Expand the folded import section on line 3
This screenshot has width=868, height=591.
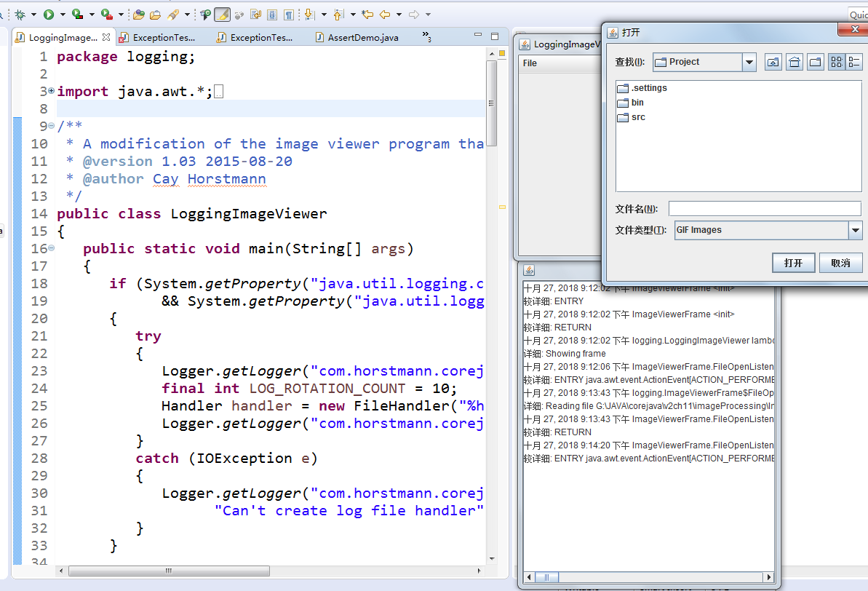[51, 91]
